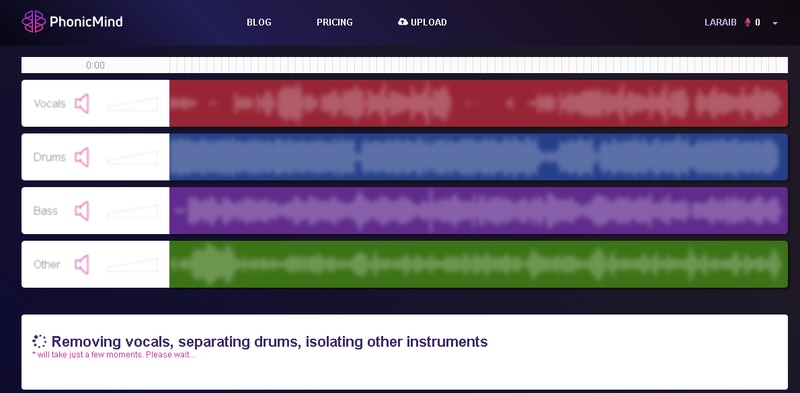Mute the Other track speaker icon
The width and height of the screenshot is (800, 393).
click(82, 264)
